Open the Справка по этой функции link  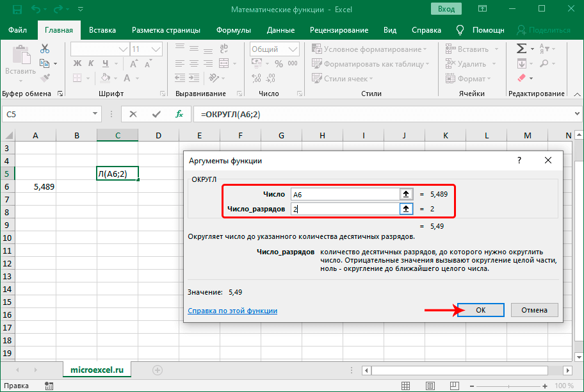(232, 311)
